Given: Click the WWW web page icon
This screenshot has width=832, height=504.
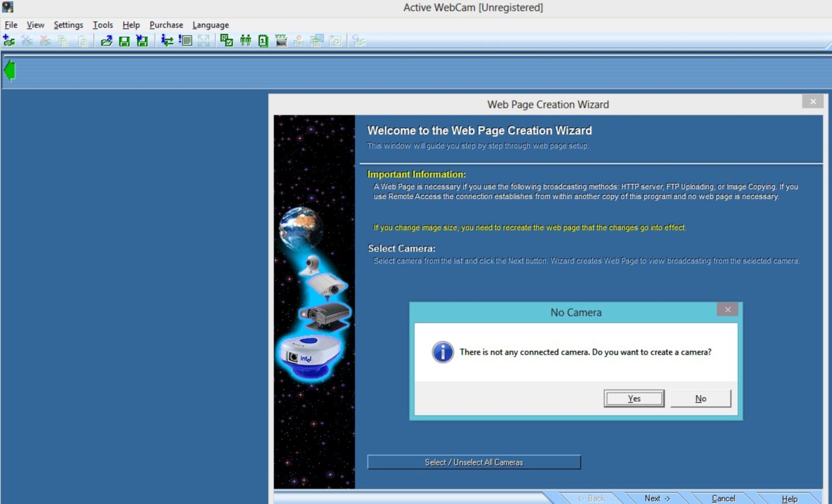Looking at the screenshot, I should (281, 41).
